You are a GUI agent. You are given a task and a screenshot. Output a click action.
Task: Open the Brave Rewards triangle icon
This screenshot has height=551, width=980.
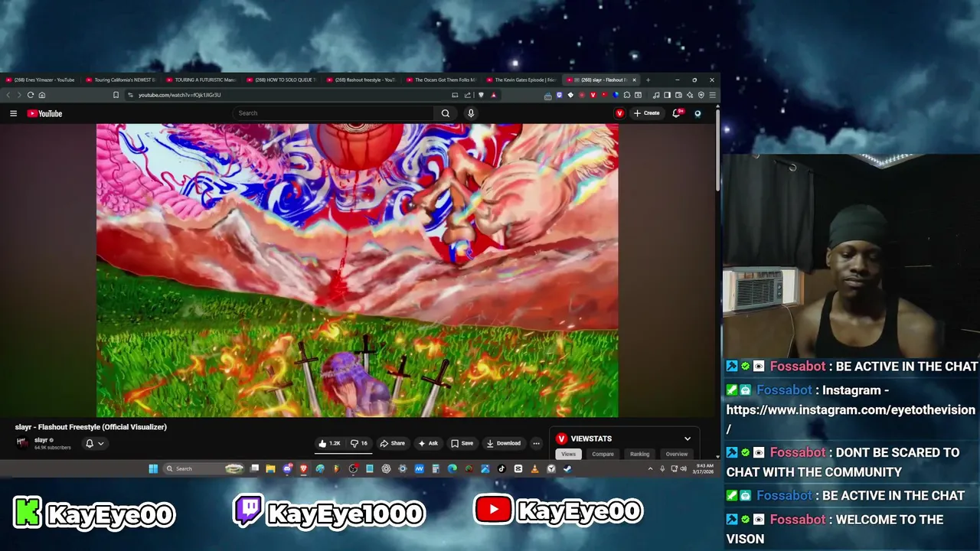493,95
